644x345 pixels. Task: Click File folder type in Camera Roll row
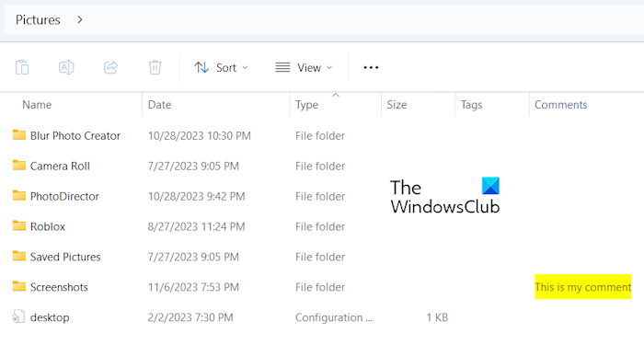coord(320,166)
